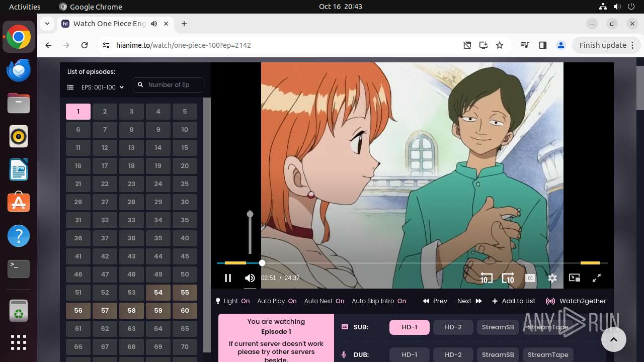Click the blocked-content icon in the address bar
Screen dimensions: 644x362
467,45
